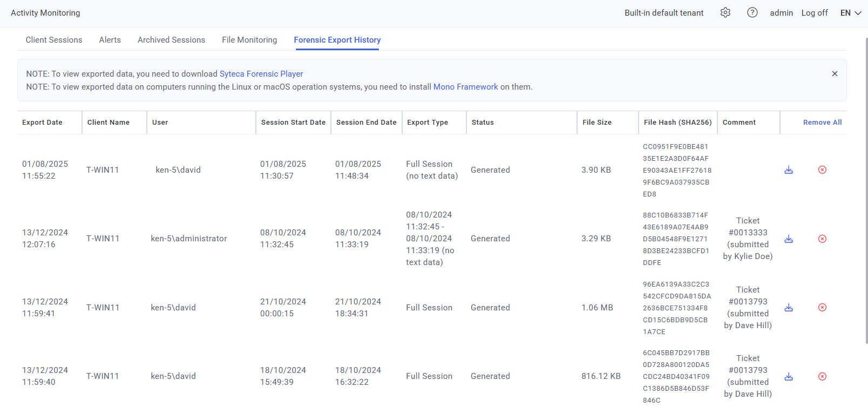Click the Syteca Forensic Player link

click(261, 74)
